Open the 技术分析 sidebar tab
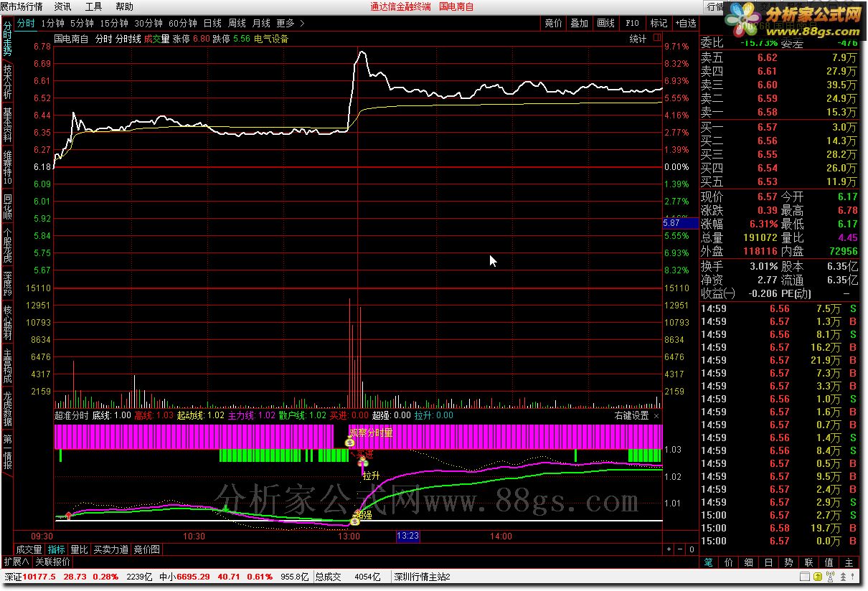 [7, 82]
